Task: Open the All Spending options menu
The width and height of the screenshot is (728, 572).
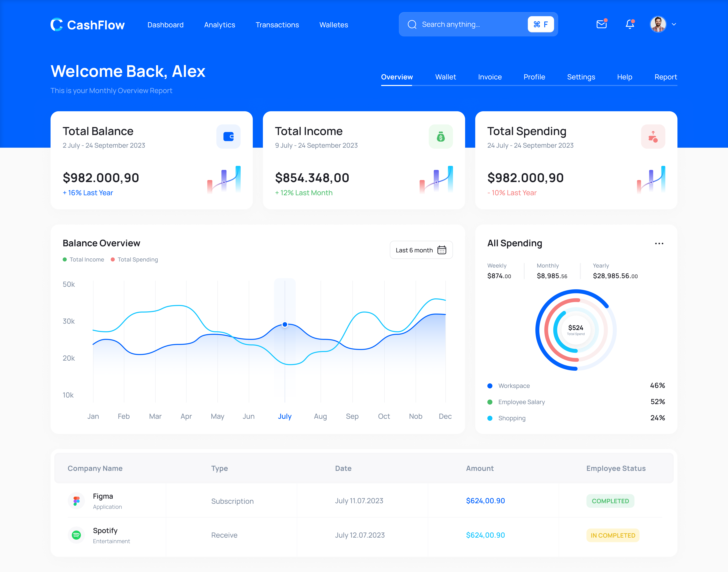Action: pyautogui.click(x=659, y=243)
